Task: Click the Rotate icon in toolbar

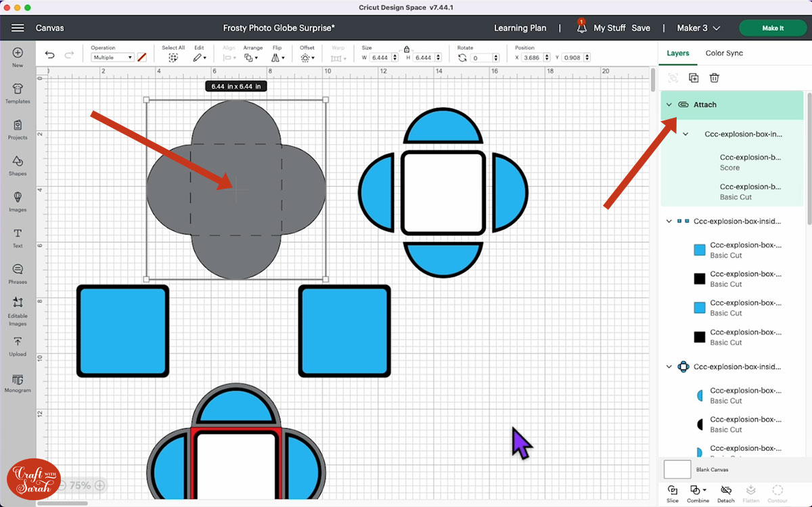Action: 462,58
